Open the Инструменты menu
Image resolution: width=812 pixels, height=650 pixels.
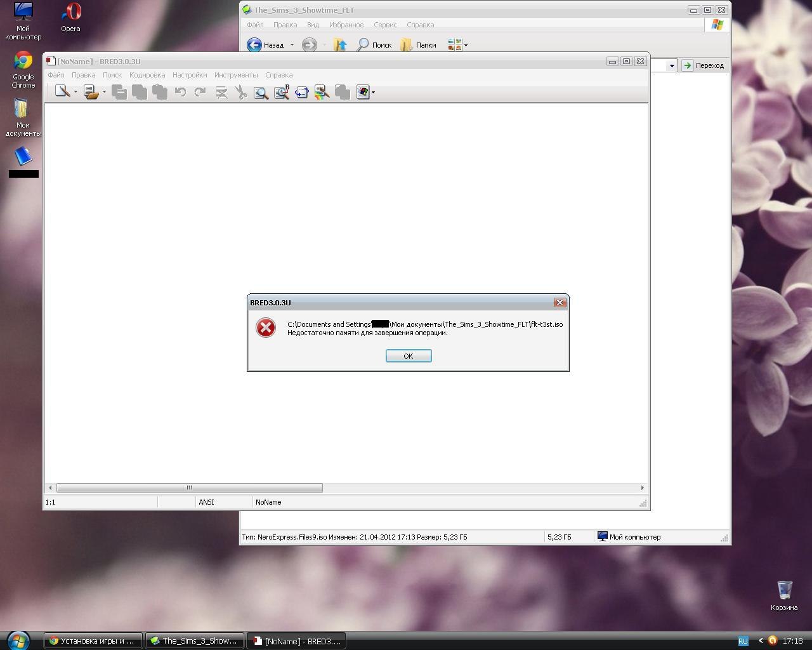pyautogui.click(x=236, y=75)
